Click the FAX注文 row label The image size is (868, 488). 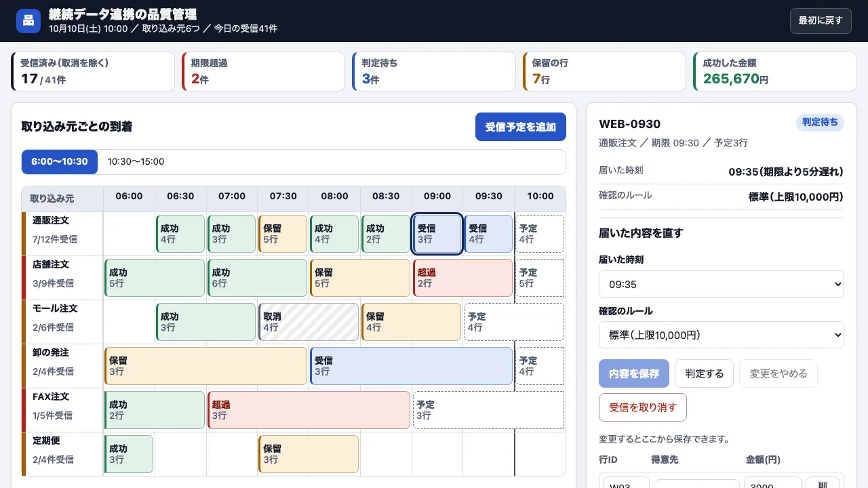(62, 410)
